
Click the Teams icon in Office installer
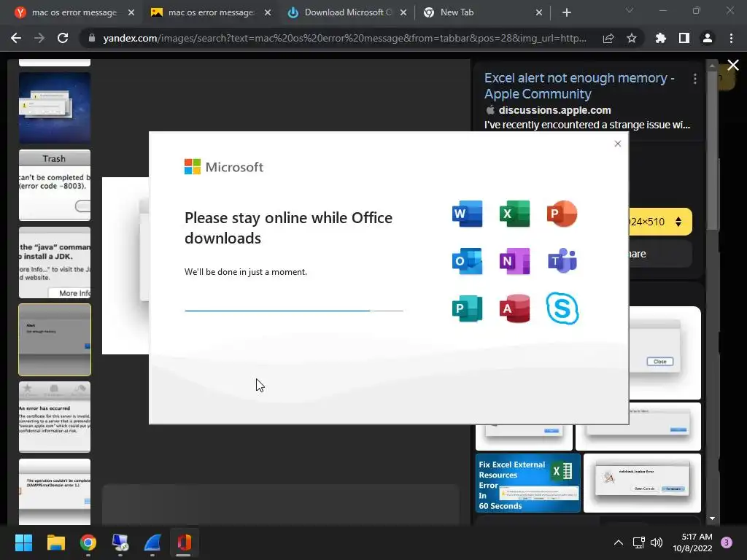pos(562,261)
